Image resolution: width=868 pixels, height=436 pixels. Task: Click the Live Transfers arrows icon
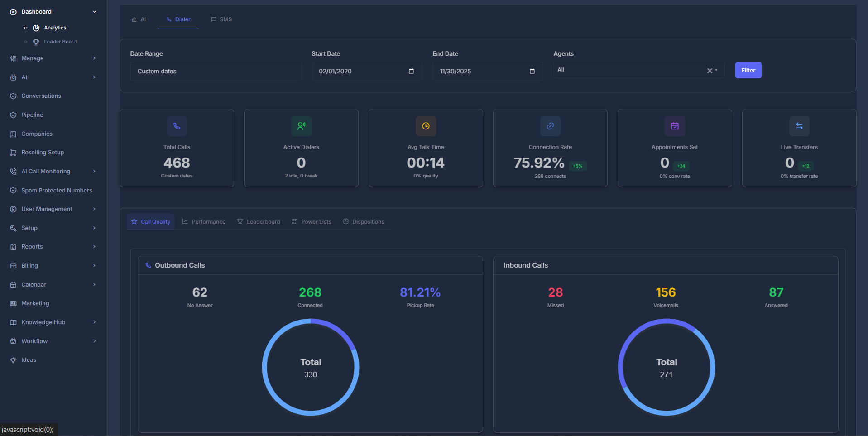[799, 126]
